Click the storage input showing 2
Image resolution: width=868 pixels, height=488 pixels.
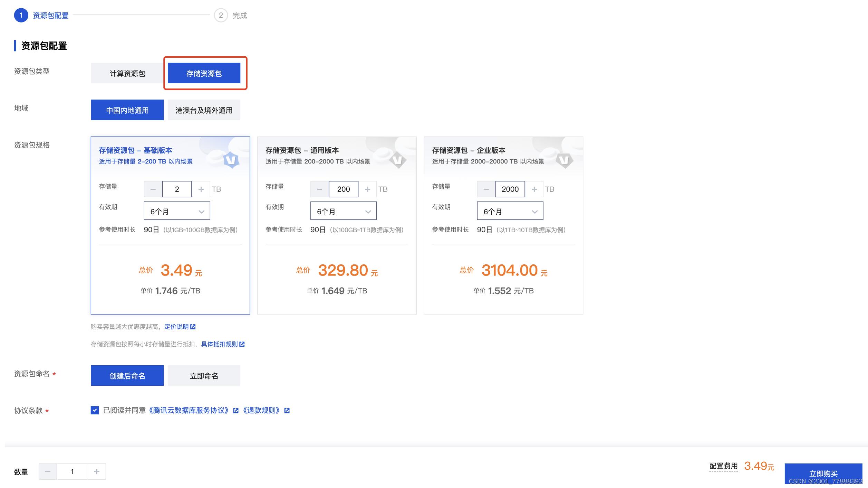click(177, 189)
